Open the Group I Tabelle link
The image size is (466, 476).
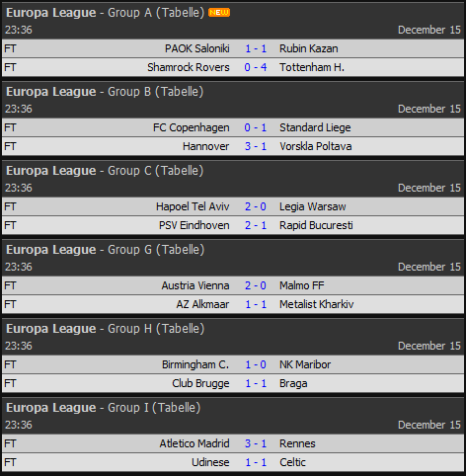tap(178, 408)
